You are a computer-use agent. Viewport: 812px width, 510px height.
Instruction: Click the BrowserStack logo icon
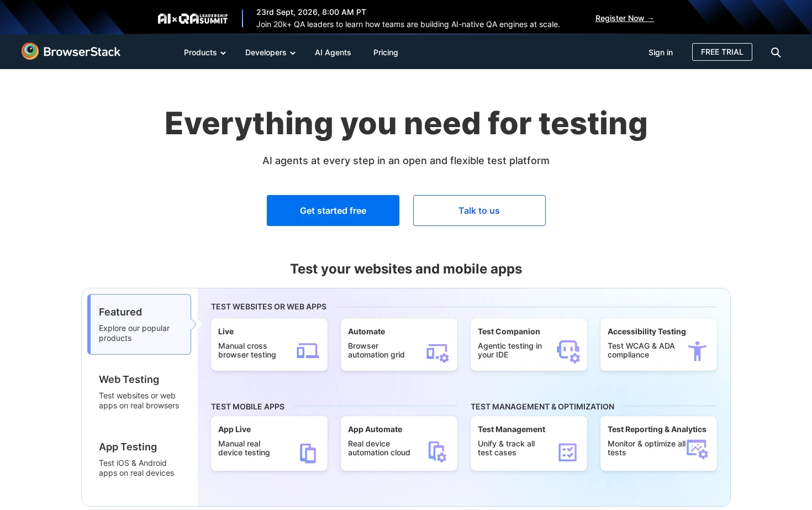point(30,51)
